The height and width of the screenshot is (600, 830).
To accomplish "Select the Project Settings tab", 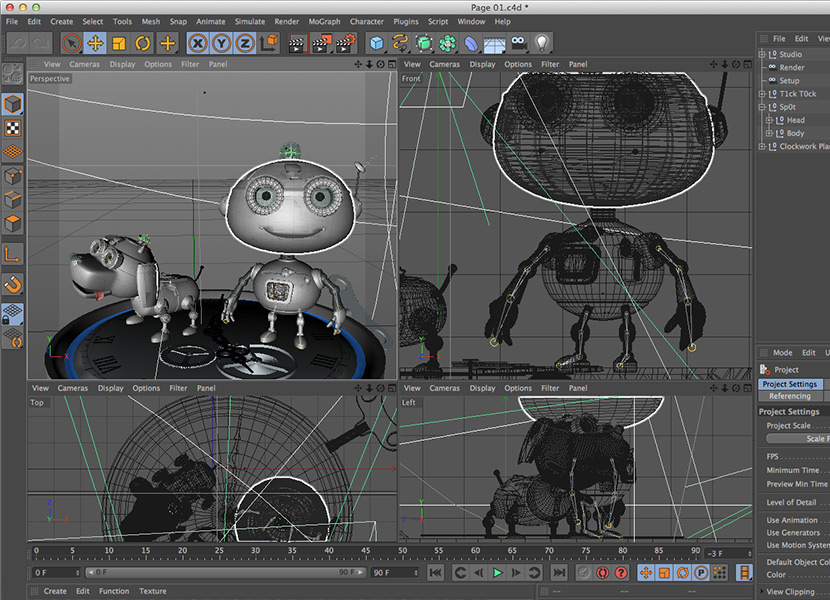I will 790,384.
